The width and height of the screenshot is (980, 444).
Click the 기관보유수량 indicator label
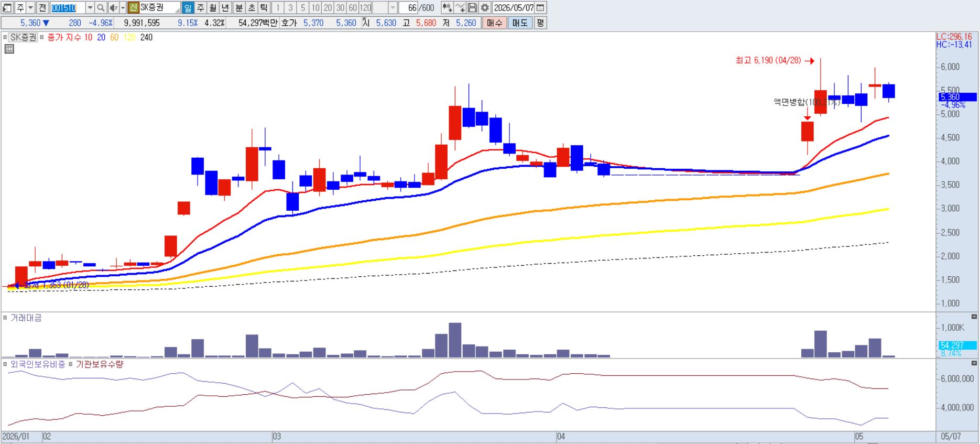click(100, 364)
